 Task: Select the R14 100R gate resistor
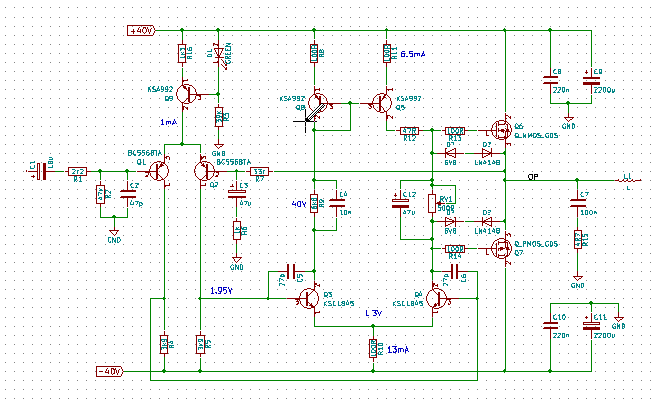point(454,249)
